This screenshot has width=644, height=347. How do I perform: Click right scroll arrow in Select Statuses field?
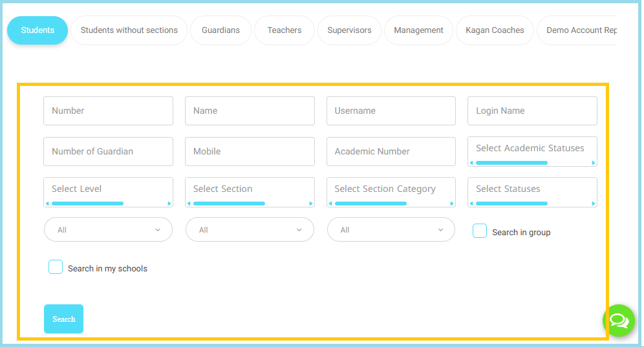[594, 204]
